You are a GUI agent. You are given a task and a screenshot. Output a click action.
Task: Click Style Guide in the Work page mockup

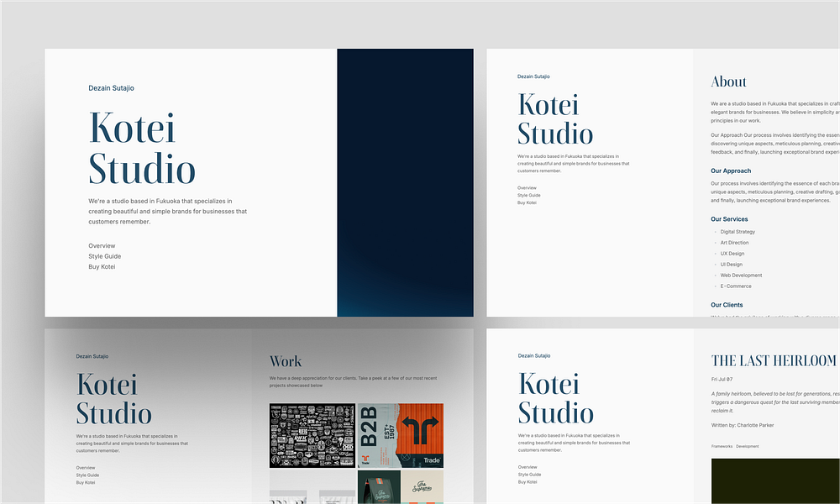point(87,475)
